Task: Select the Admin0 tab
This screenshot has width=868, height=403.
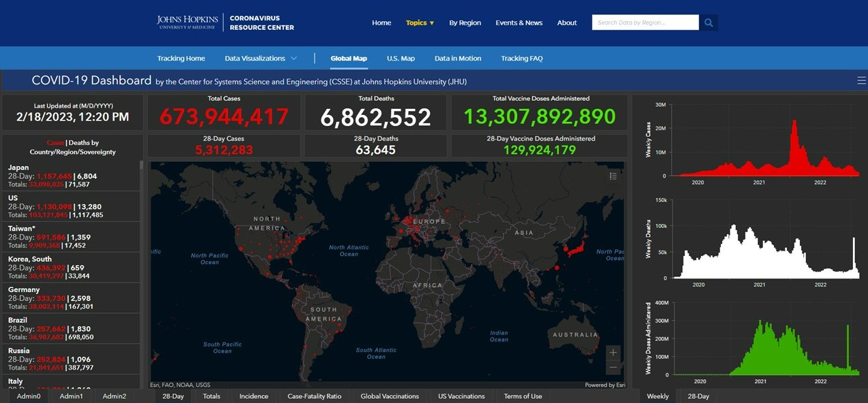Action: click(x=29, y=396)
